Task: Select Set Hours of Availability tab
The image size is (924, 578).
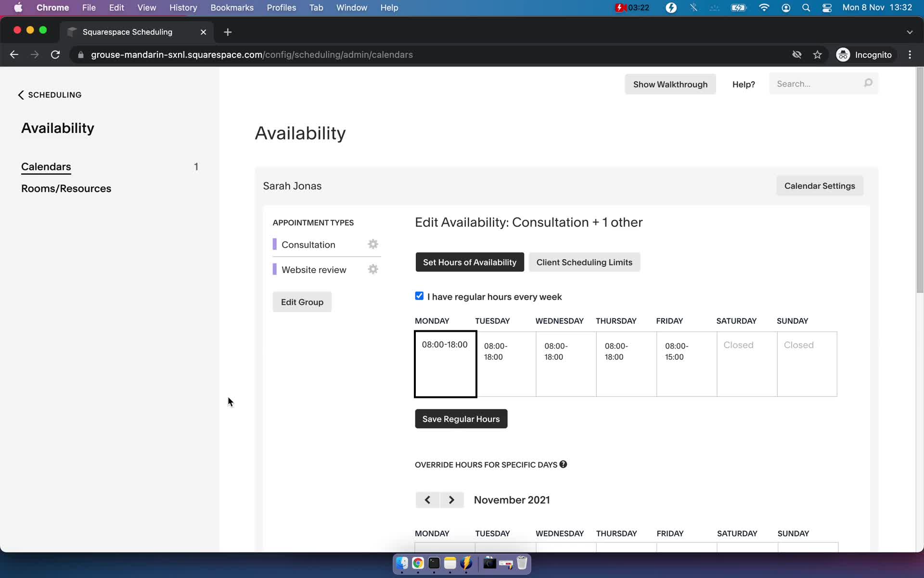Action: pyautogui.click(x=470, y=262)
